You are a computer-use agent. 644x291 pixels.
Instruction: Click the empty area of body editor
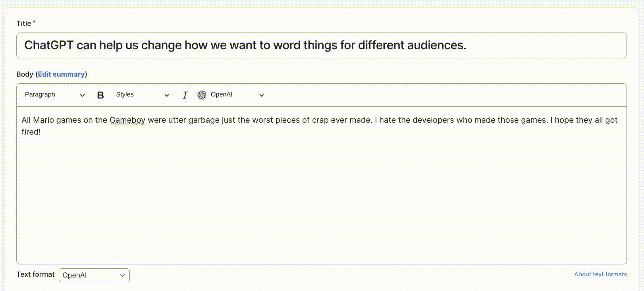321,198
